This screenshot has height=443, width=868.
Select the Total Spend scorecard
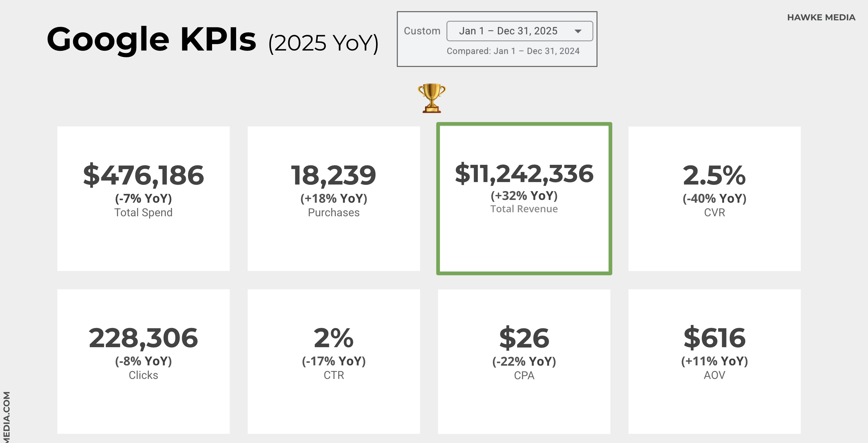(x=143, y=198)
